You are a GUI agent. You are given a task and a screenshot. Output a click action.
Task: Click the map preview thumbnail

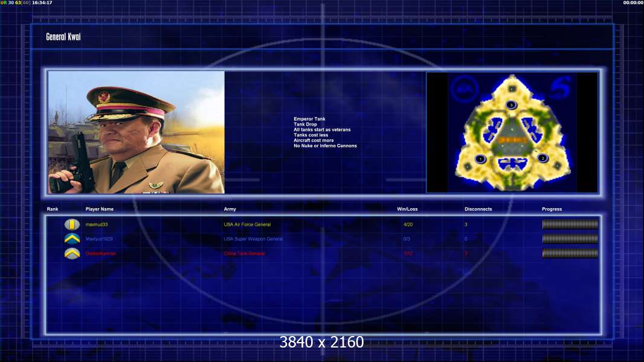(512, 132)
